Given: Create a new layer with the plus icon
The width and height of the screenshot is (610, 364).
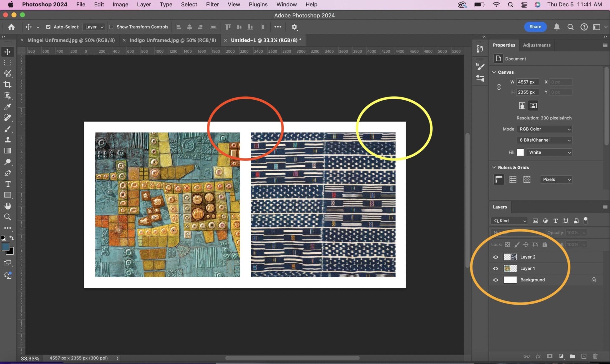Looking at the screenshot, I should (584, 356).
